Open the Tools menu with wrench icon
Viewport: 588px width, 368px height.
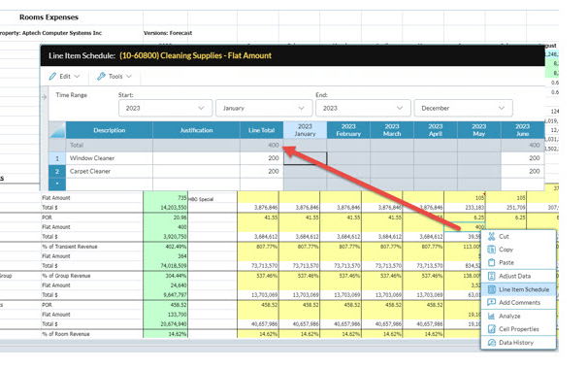pyautogui.click(x=114, y=76)
